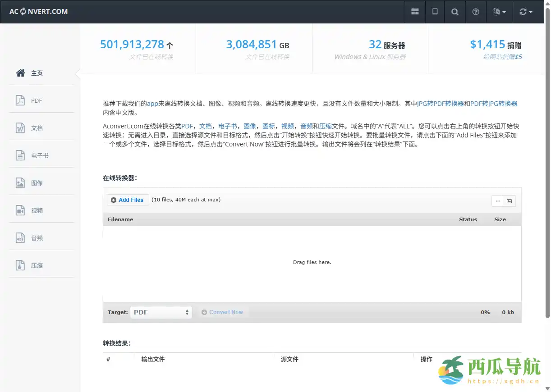Open the Target format dropdown
551x392 pixels.
click(161, 312)
